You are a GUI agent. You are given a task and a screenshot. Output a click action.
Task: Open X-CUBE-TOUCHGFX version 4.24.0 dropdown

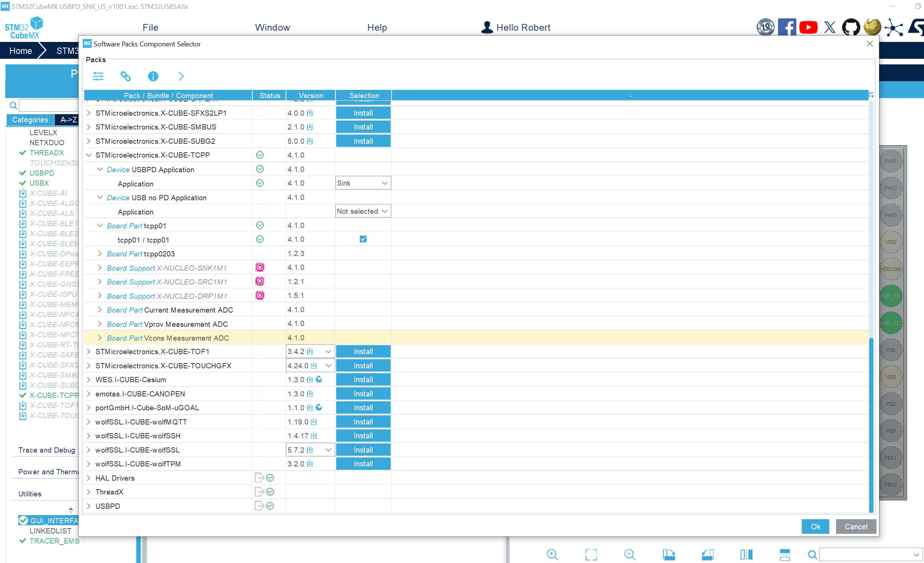pos(328,366)
